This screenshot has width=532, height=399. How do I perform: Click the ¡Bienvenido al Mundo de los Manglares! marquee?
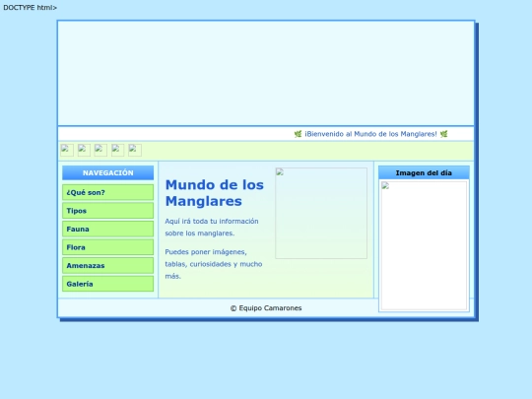tap(370, 134)
